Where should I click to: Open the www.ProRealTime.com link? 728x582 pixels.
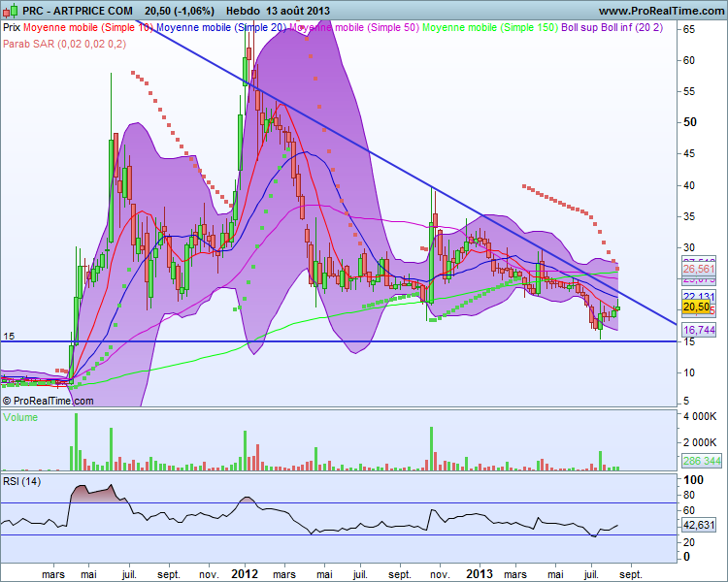point(662,11)
